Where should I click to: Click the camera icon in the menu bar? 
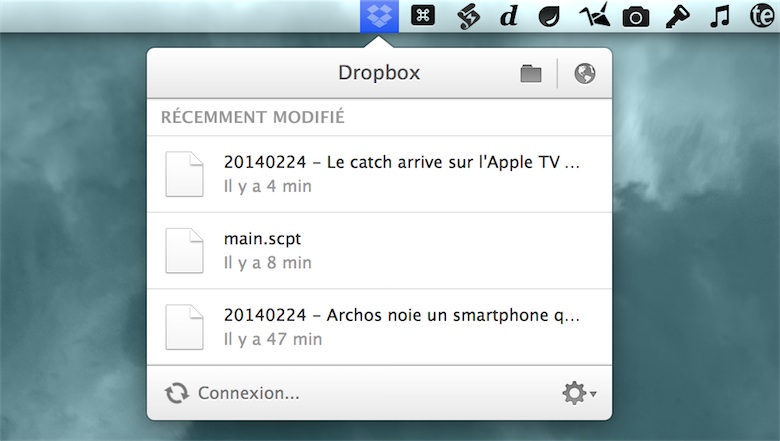click(636, 16)
